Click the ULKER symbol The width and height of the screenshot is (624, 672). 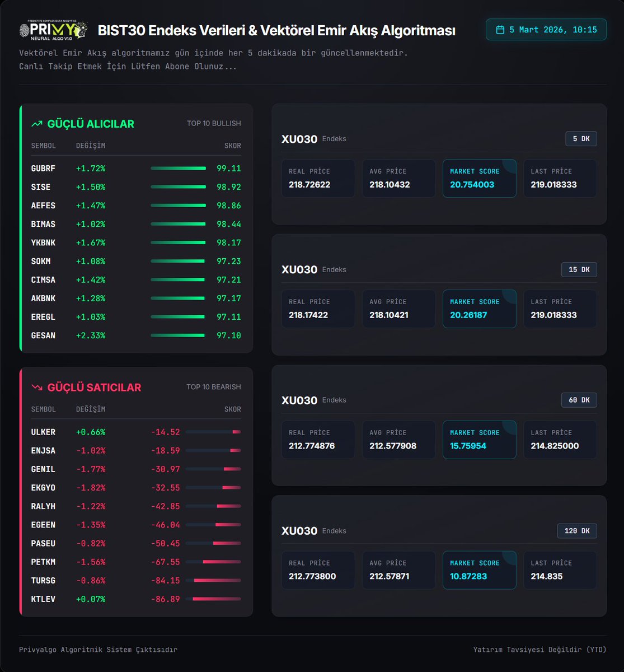click(x=43, y=432)
